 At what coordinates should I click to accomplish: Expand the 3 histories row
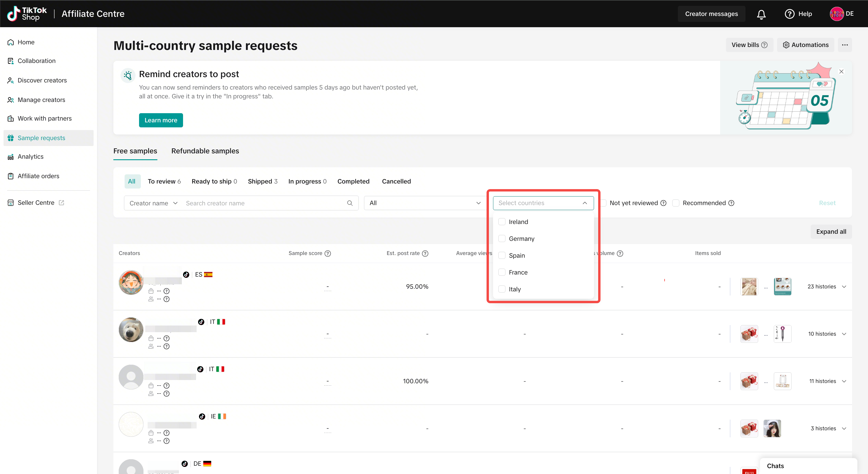click(844, 428)
